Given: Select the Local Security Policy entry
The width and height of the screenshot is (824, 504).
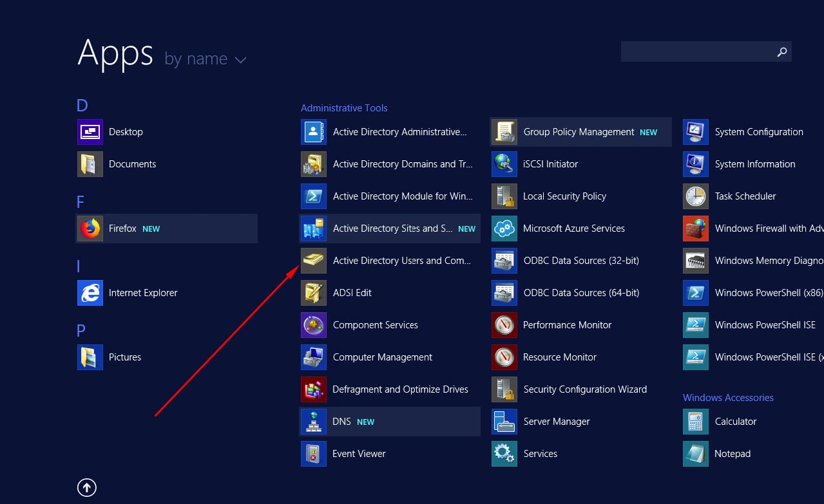Looking at the screenshot, I should 564,196.
